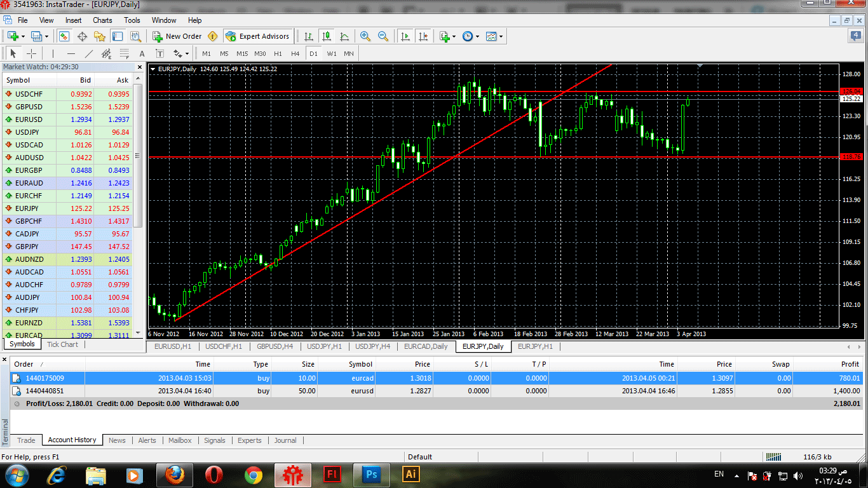This screenshot has width=868, height=488.
Task: Click the chart shift triangle marker
Action: [700, 65]
